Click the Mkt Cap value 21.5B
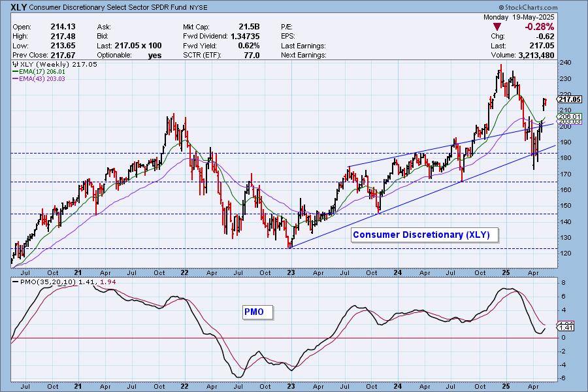This screenshot has height=392, width=588. pos(249,27)
